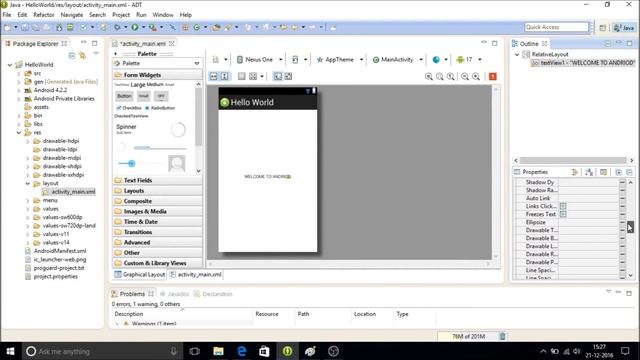
Task: Click the zoom-to-fit magnifier in layout toolbar
Action: tap(440, 76)
